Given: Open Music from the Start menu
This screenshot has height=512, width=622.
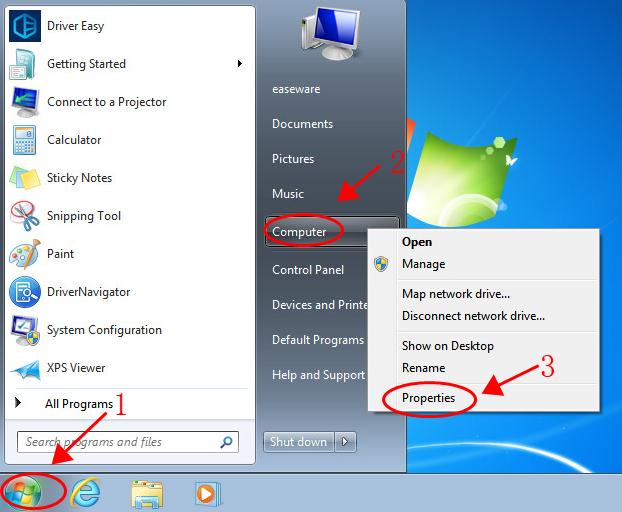Looking at the screenshot, I should pos(288,194).
